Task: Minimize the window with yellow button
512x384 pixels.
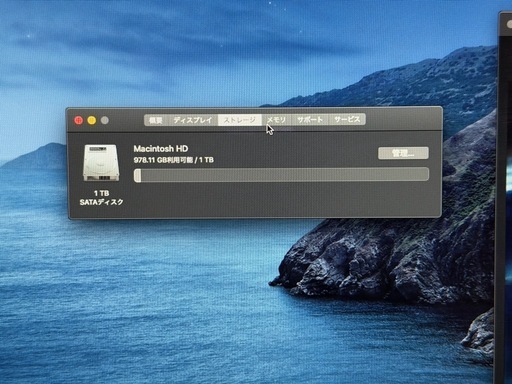Action: pyautogui.click(x=92, y=120)
